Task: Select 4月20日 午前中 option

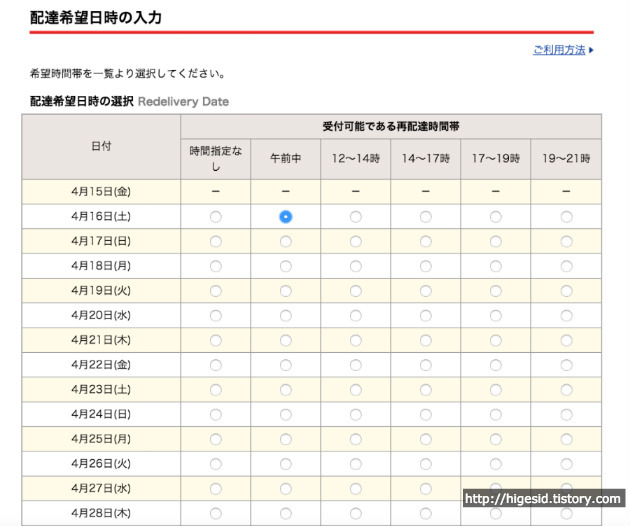Action: 286,316
